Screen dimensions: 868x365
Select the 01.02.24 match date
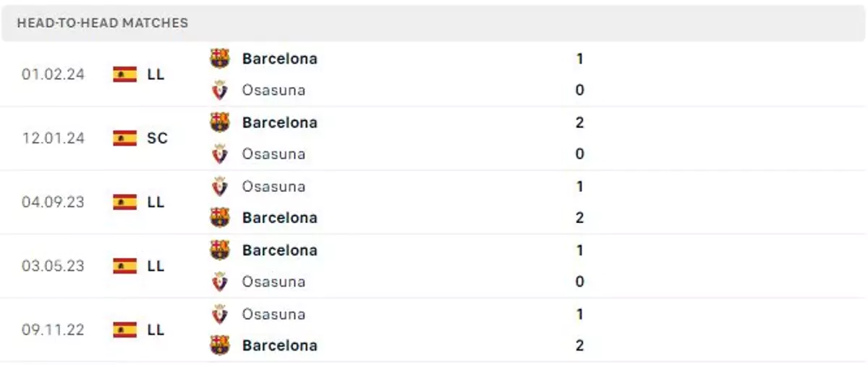click(x=53, y=74)
